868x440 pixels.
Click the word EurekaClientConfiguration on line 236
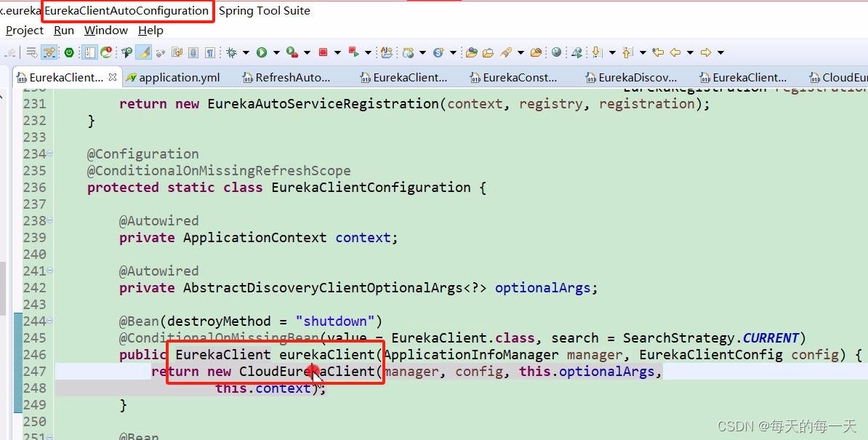(x=371, y=188)
